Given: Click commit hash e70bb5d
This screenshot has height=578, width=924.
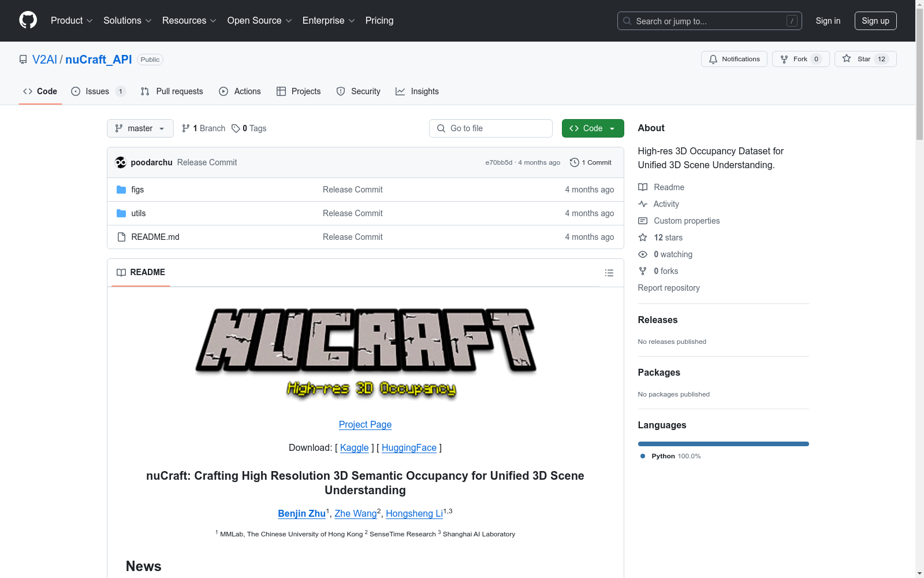Looking at the screenshot, I should pos(498,162).
